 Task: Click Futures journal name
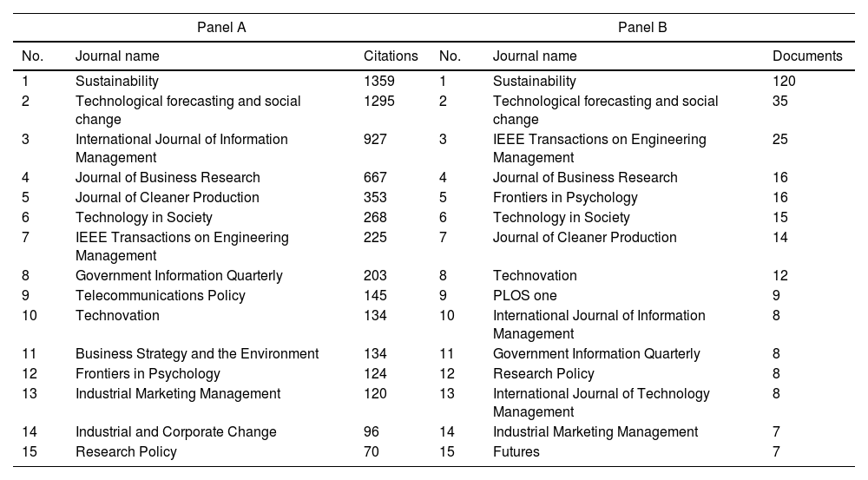[x=516, y=452]
